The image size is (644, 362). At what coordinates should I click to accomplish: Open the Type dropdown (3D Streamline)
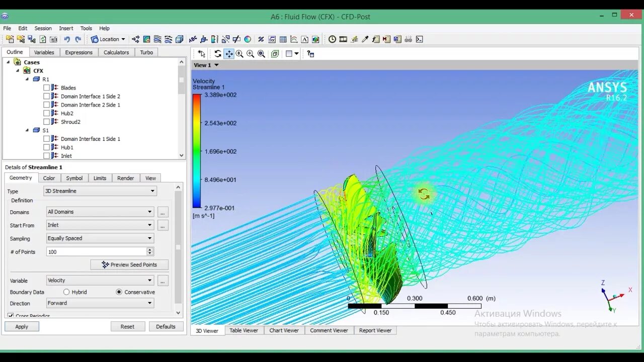tap(100, 191)
